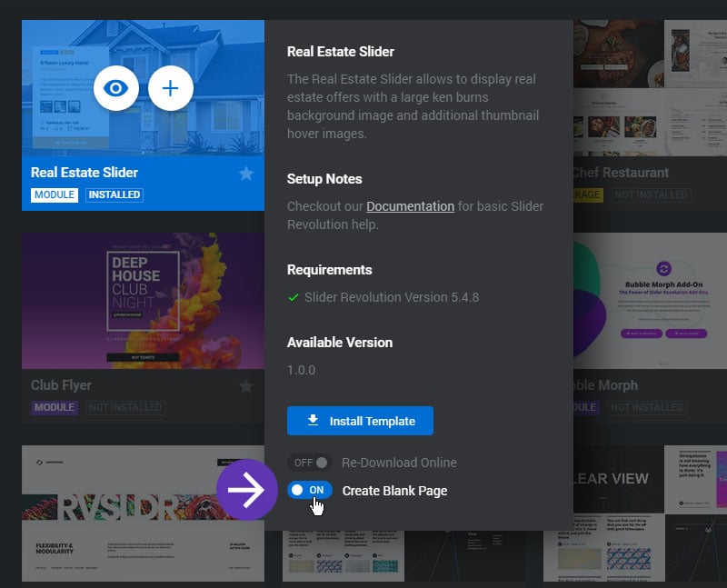727x588 pixels.
Task: Select the 1.0.0 version number
Action: point(302,370)
